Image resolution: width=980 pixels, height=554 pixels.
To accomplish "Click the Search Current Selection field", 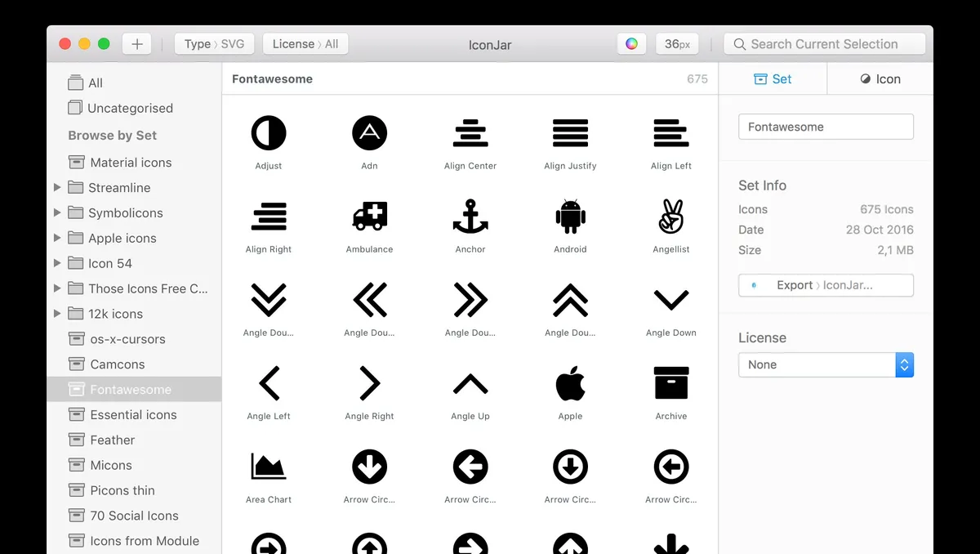I will 825,44.
